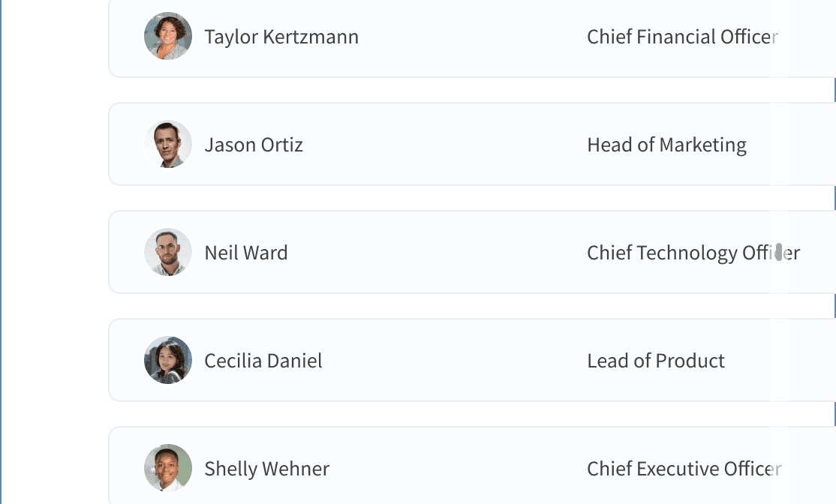This screenshot has height=504, width=836.
Task: Select the Head of Marketing title
Action: pyautogui.click(x=667, y=145)
